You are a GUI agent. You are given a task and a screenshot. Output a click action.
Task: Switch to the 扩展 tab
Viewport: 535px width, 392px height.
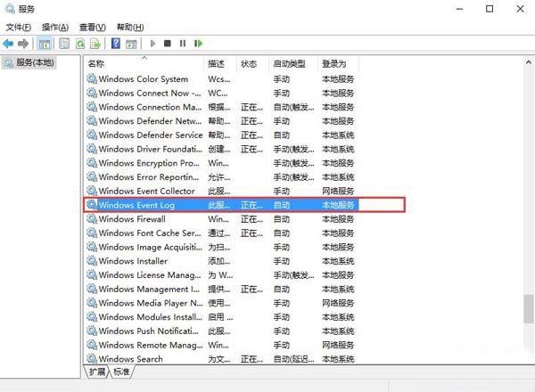point(96,372)
